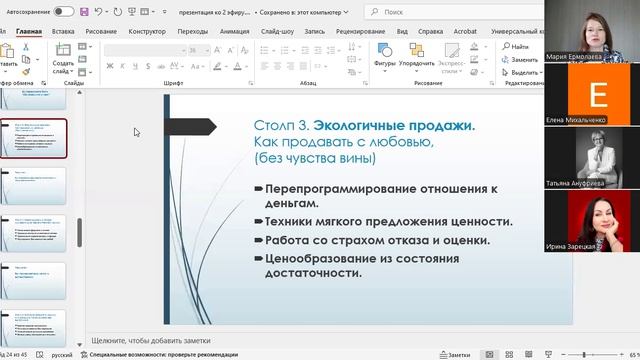The height and width of the screenshot is (360, 640).
Task: Click the Undo arrow icon
Action: [x=98, y=12]
